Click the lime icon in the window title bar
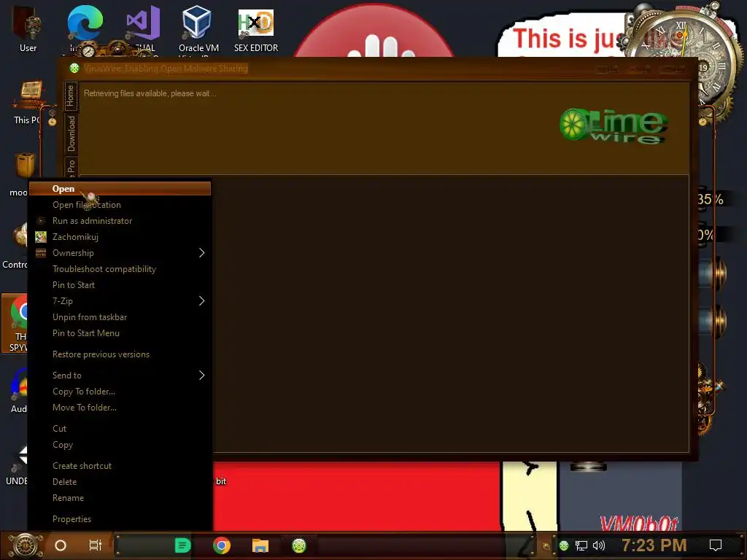Viewport: 747px width, 560px height. [x=74, y=68]
